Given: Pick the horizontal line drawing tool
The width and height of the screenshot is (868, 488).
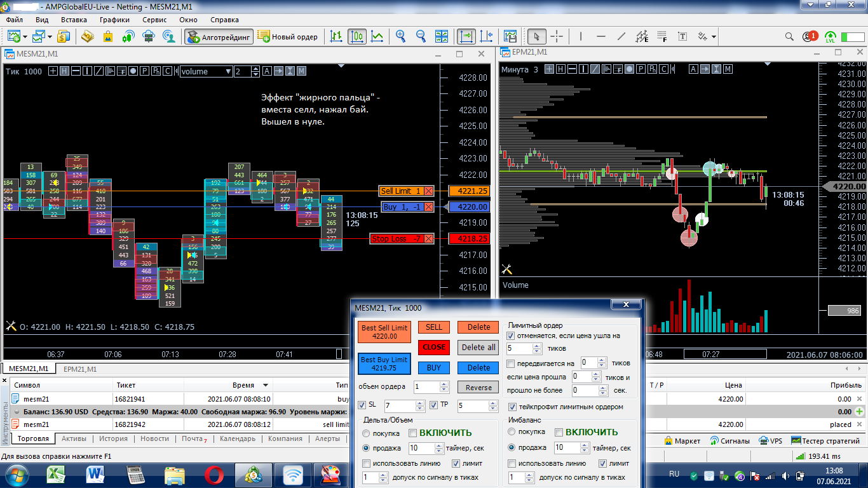Looking at the screenshot, I should coord(601,37).
